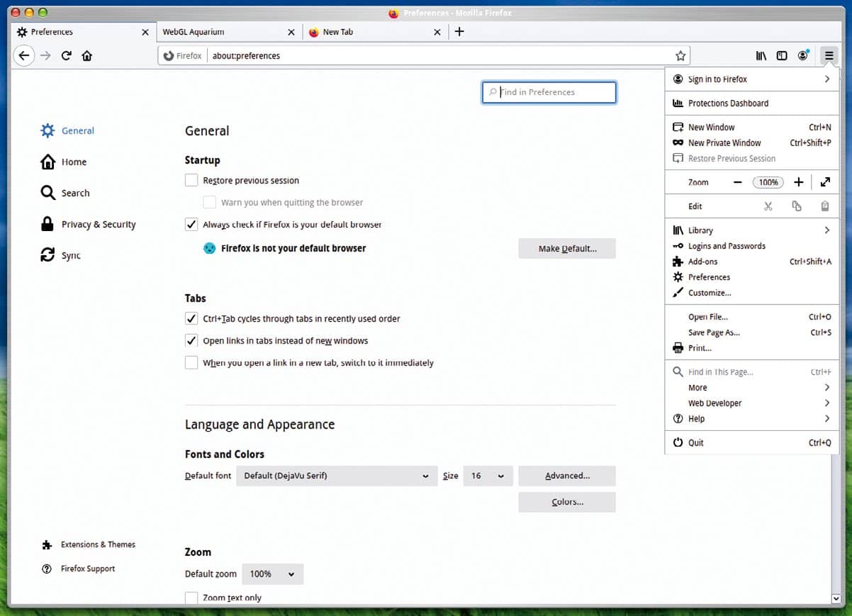Click the forward navigation arrow
Image resolution: width=852 pixels, height=616 pixels.
[x=45, y=55]
